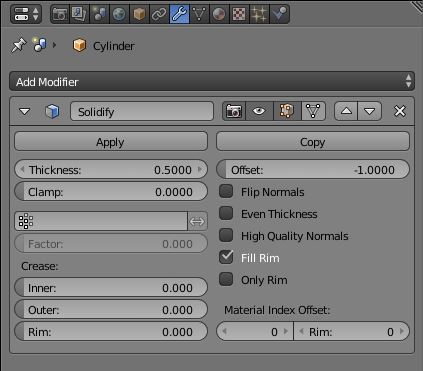The image size is (423, 371).
Task: Enable the High Quality Normals checkbox
Action: (x=226, y=235)
